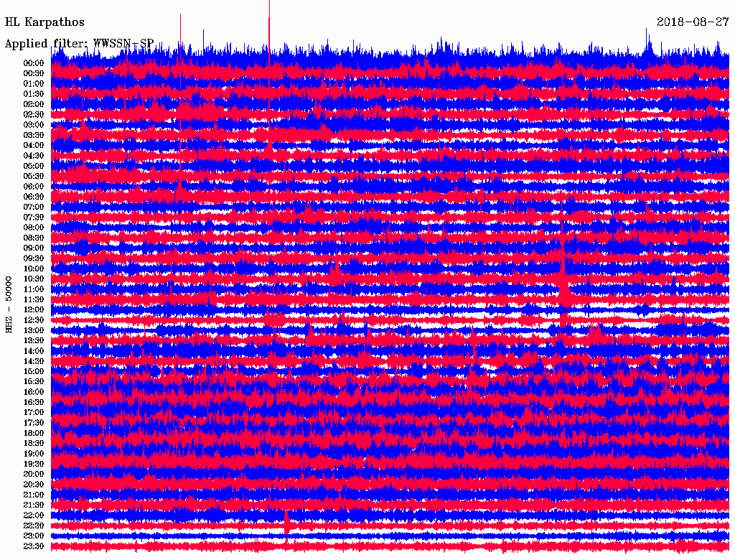
Task: Click the 14:00 time label
Action: [34, 351]
